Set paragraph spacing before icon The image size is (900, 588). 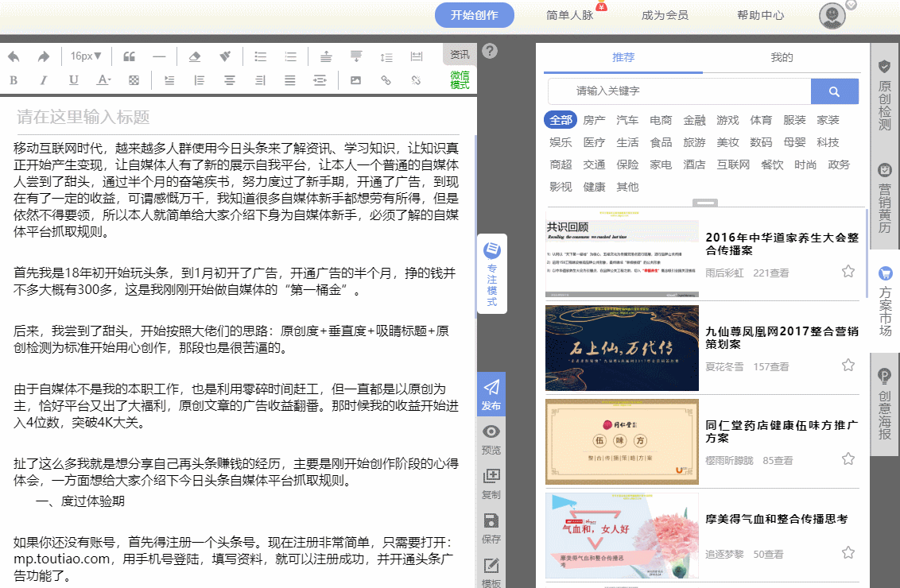click(326, 56)
